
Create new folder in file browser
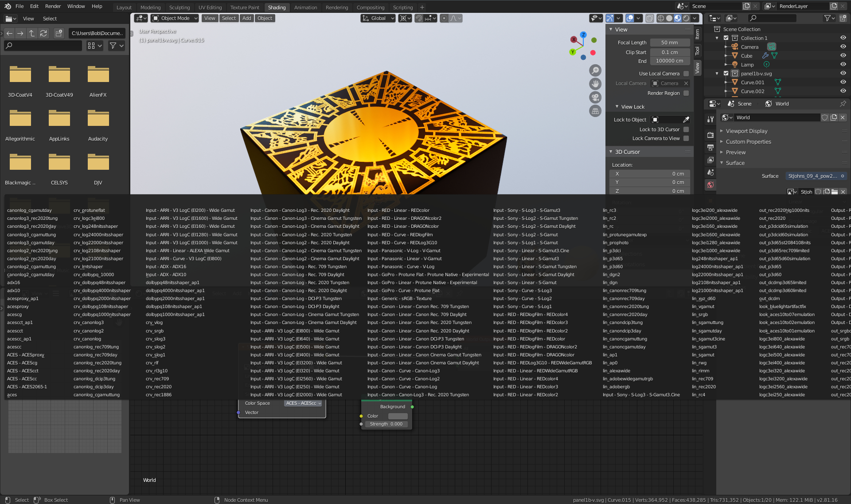59,33
